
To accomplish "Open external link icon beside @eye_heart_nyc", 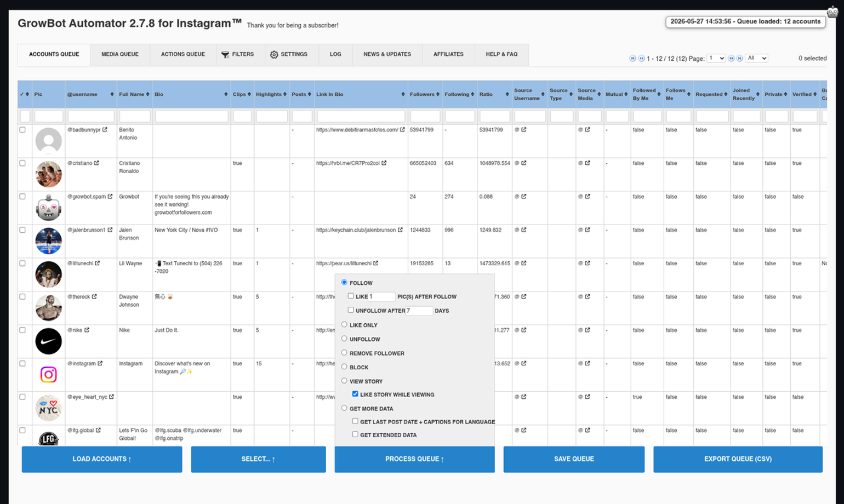I will click(111, 397).
